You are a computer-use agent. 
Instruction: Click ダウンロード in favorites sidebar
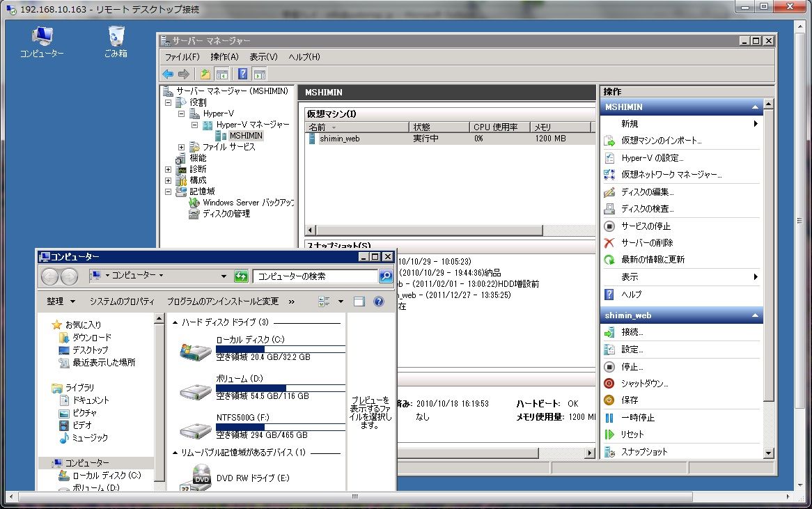(x=92, y=338)
